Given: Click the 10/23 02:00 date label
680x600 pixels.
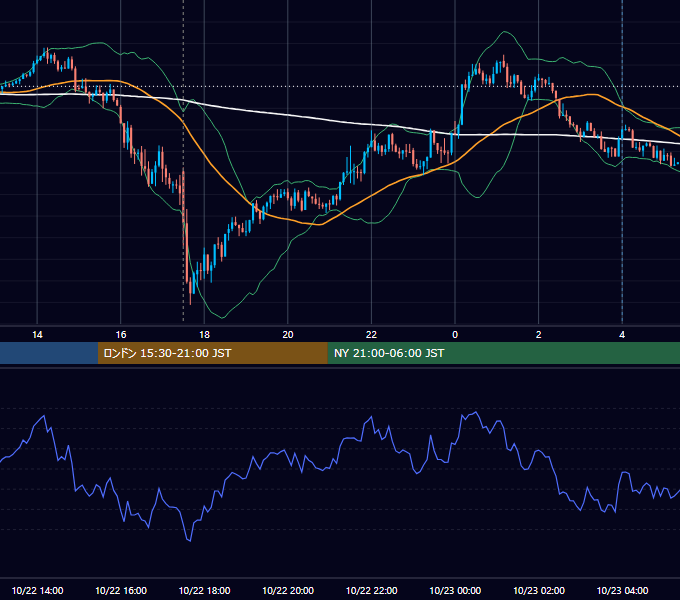Looking at the screenshot, I should [539, 590].
